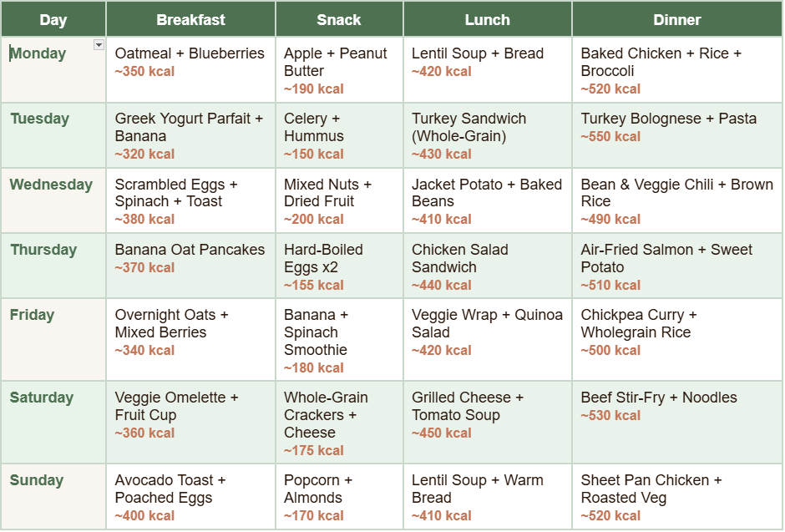Click the Beef Stir-Fry + Noodles cell
Image resolution: width=785 pixels, height=532 pixels.
(x=676, y=422)
